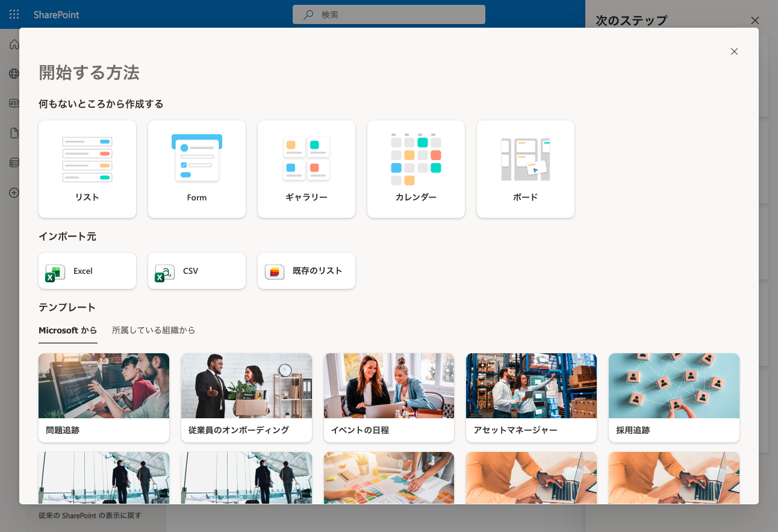This screenshot has width=778, height=532.
Task: Open the イベントの日程 template
Action: [389, 398]
